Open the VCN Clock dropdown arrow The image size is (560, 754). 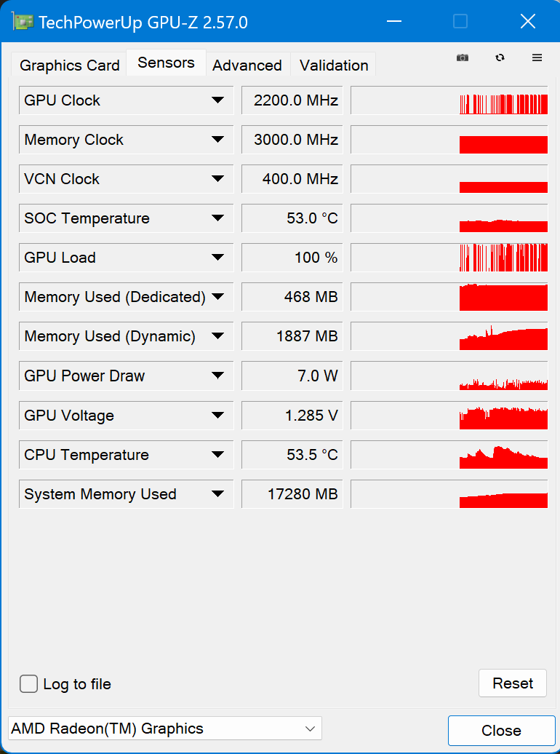coord(217,179)
